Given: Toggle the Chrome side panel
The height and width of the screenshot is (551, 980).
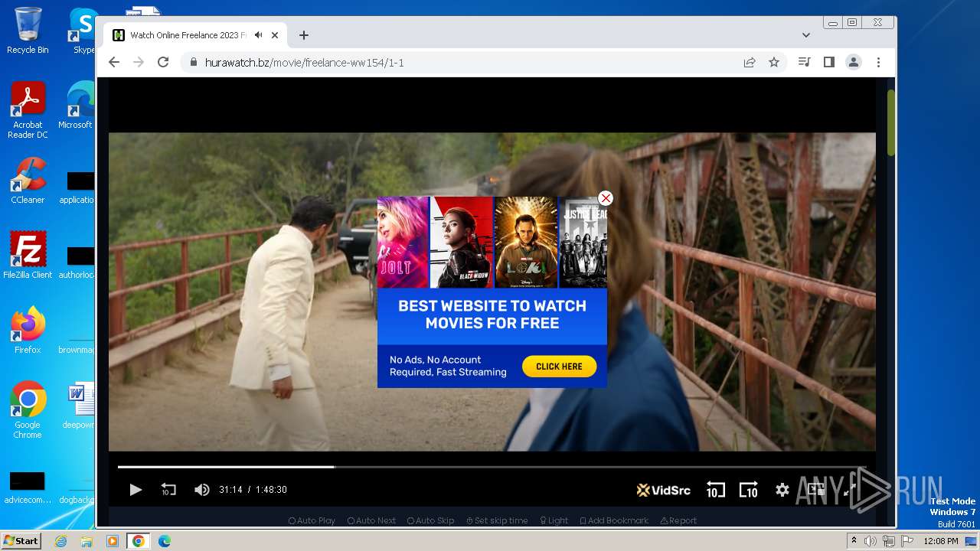Looking at the screenshot, I should [x=828, y=63].
